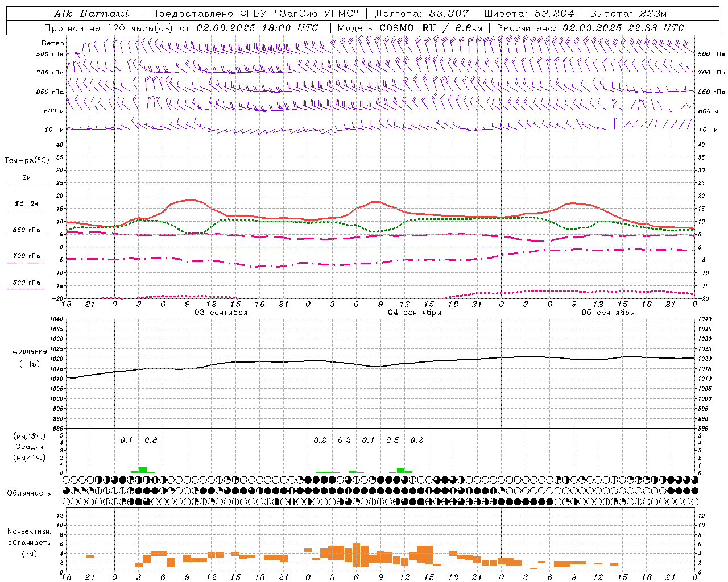Click the '(гПа)' unit label under Давление
This screenshot has height=582, width=728.
[30, 364]
